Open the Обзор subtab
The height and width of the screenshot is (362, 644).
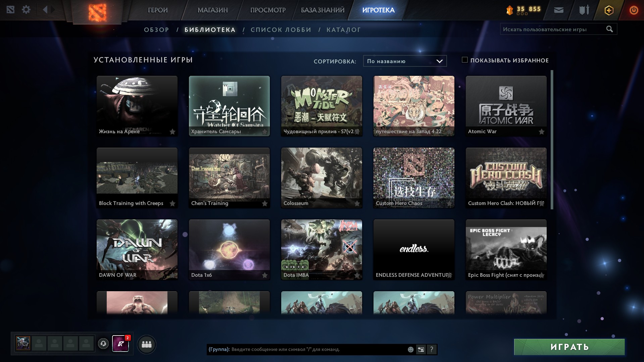156,30
